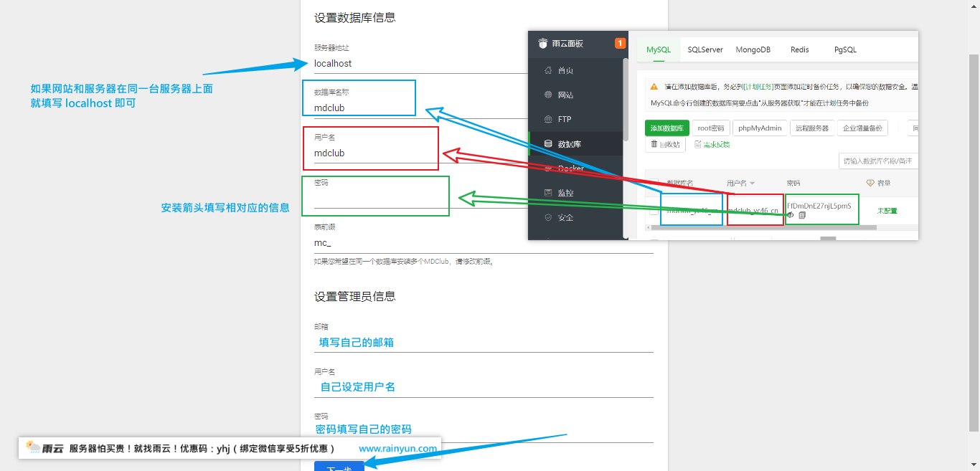Image resolution: width=980 pixels, height=471 pixels.
Task: Click the 远程服务器 button
Action: pyautogui.click(x=812, y=128)
